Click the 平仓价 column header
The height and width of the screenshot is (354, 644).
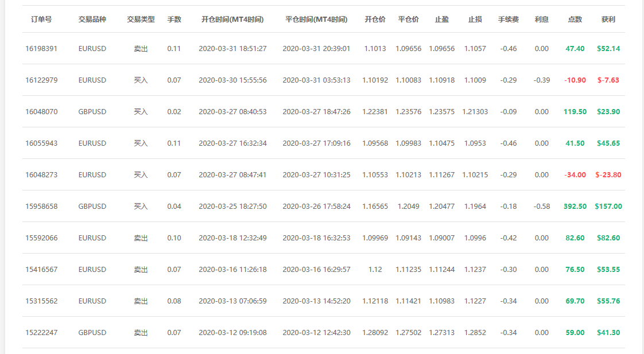pos(408,20)
